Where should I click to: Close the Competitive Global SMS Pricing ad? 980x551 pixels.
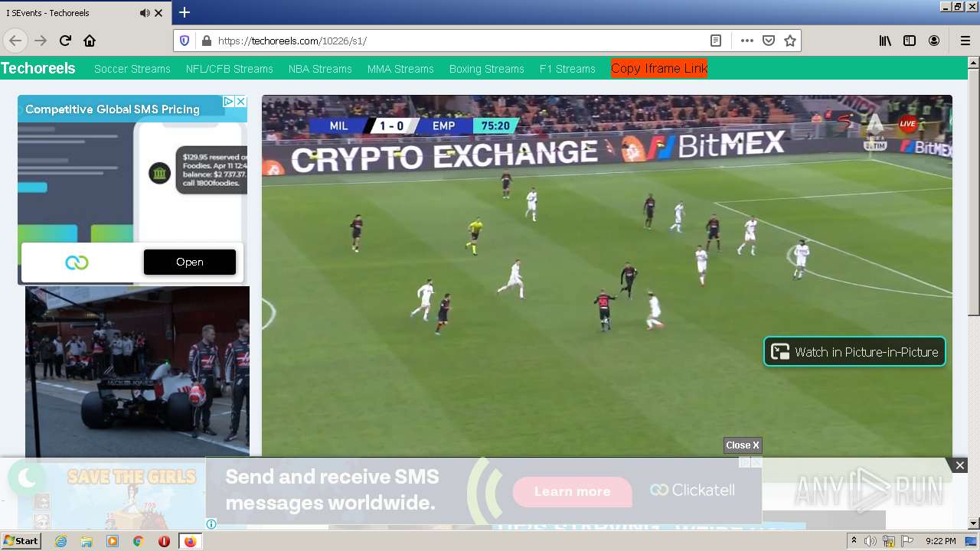coord(240,101)
